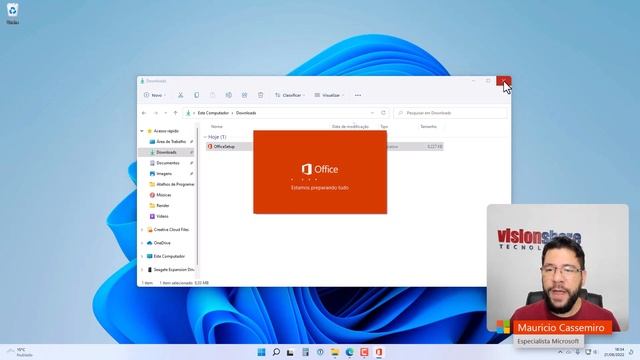Open the Office installer taskbar icon

[379, 352]
